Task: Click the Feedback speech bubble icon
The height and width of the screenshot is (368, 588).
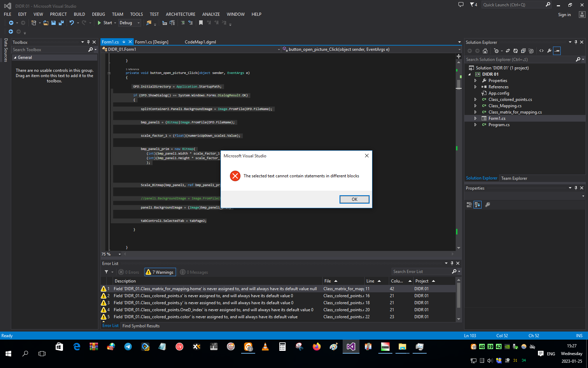Action: tap(461, 5)
